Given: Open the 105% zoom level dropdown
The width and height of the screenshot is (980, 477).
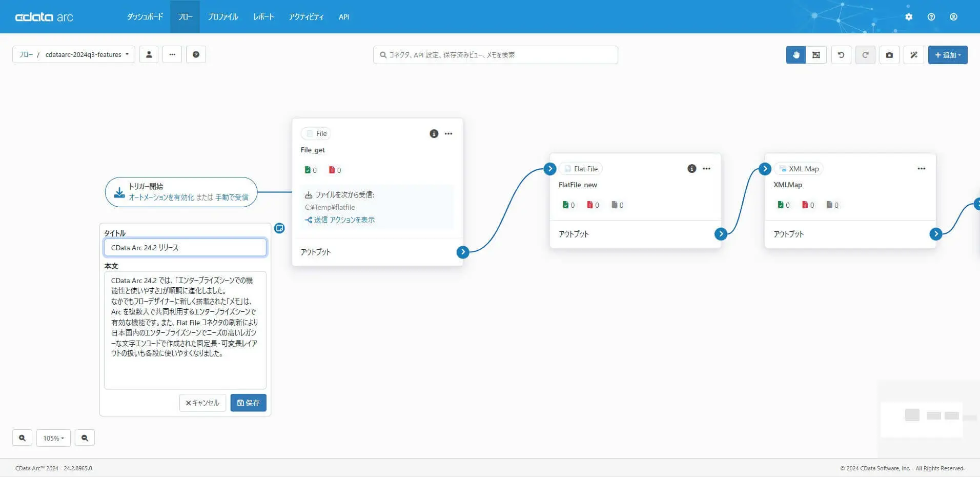Looking at the screenshot, I should [53, 438].
